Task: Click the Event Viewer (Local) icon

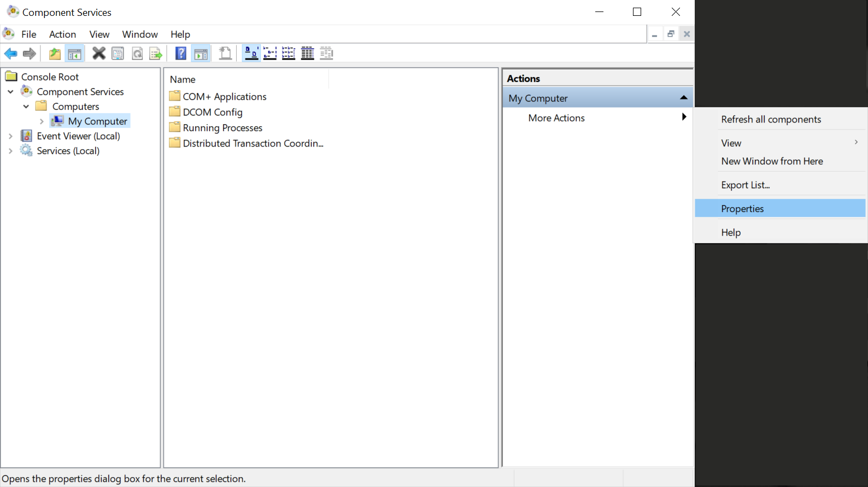Action: (x=26, y=136)
